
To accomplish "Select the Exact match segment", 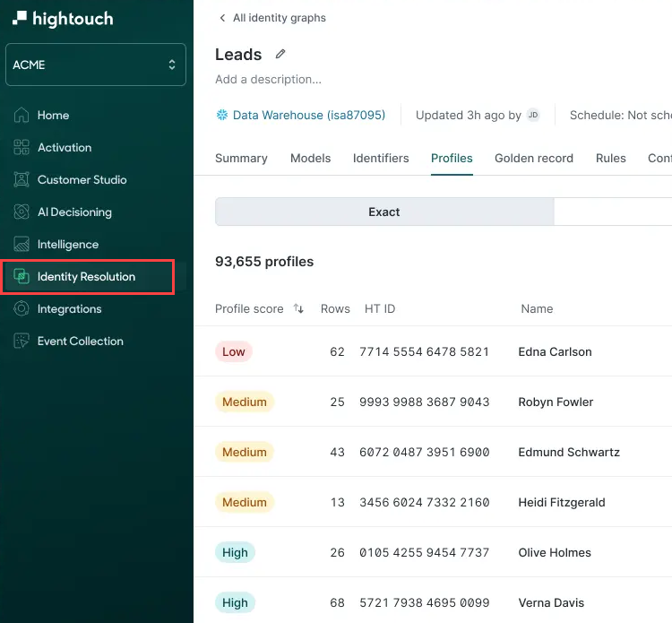I will 384,212.
